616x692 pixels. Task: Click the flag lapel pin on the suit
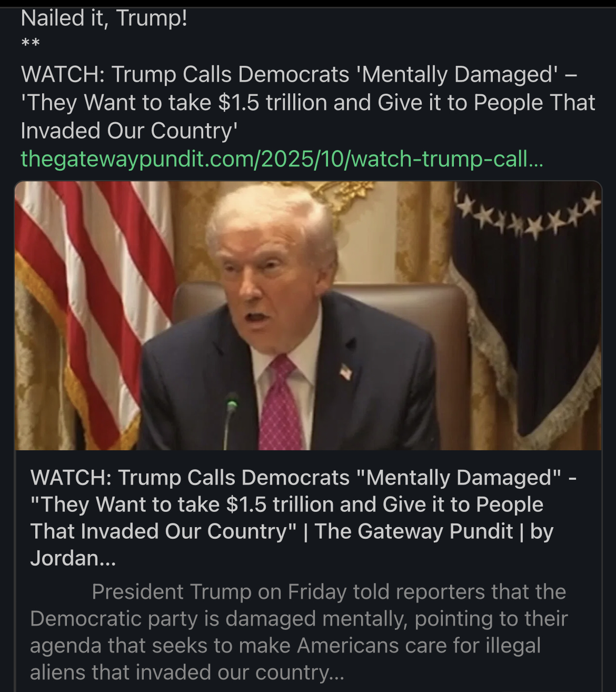(345, 372)
